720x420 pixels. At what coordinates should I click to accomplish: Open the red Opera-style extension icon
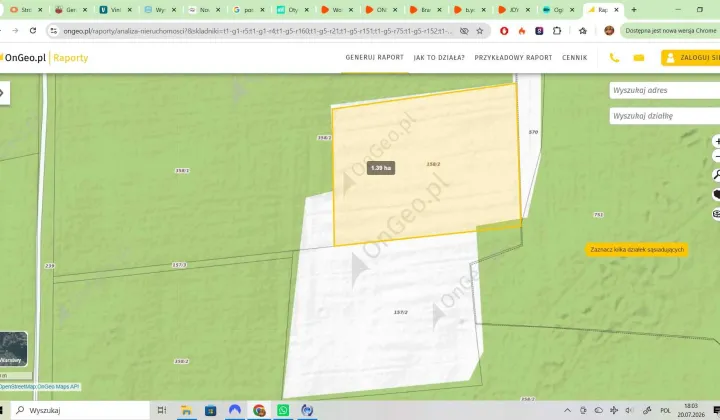[x=504, y=31]
